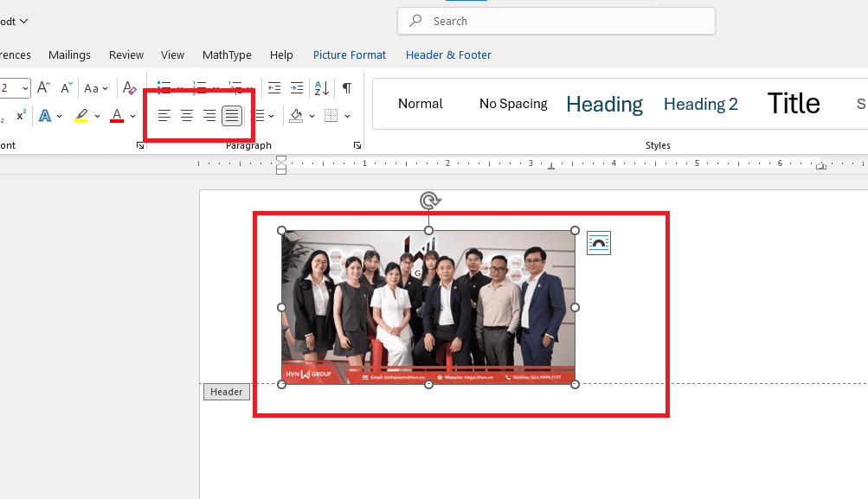Image resolution: width=868 pixels, height=499 pixels.
Task: Toggle show/hide paragraph marks
Action: click(346, 87)
